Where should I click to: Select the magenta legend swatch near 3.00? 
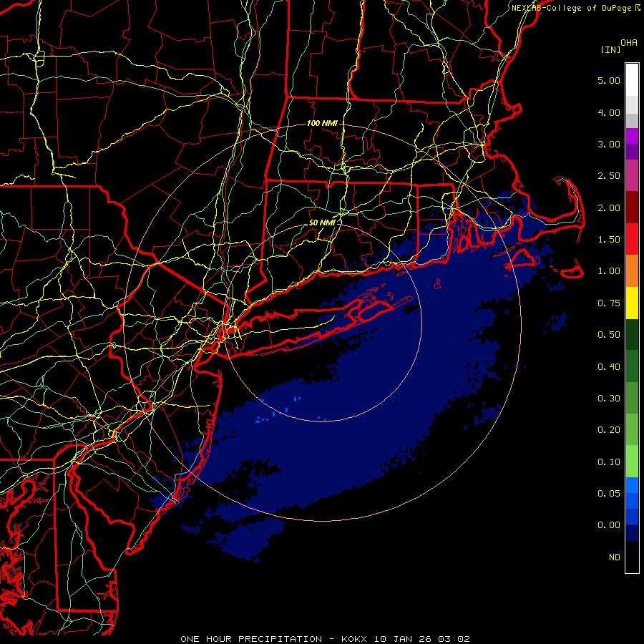click(x=632, y=136)
